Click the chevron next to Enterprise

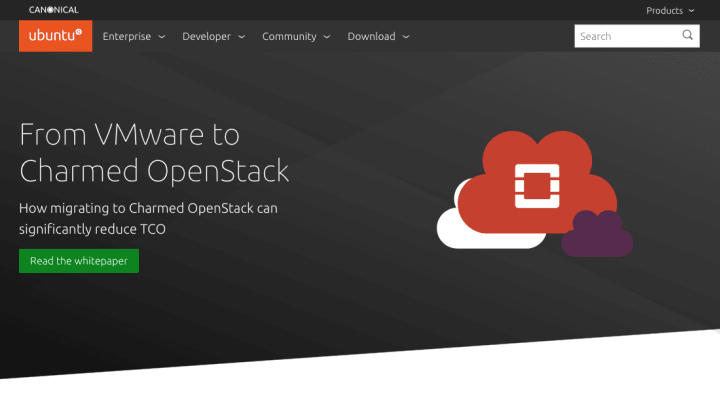tap(162, 37)
